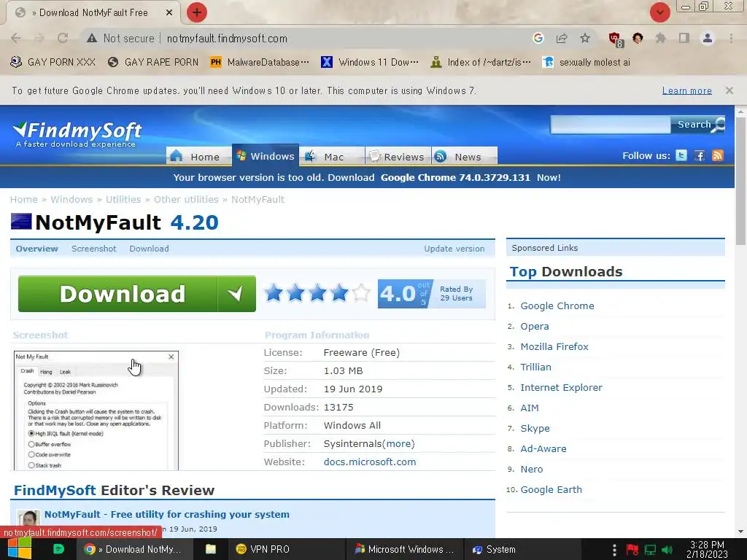Click the Twitter follow icon
Screen dimensions: 747x560
click(x=681, y=156)
